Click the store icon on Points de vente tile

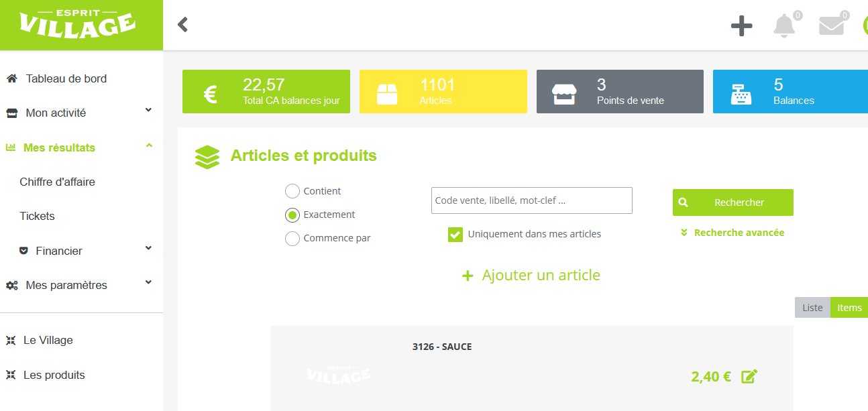(563, 94)
